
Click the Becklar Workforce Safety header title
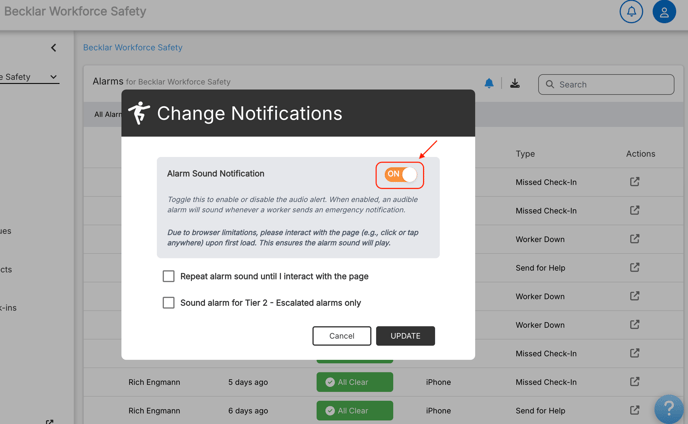pos(75,11)
